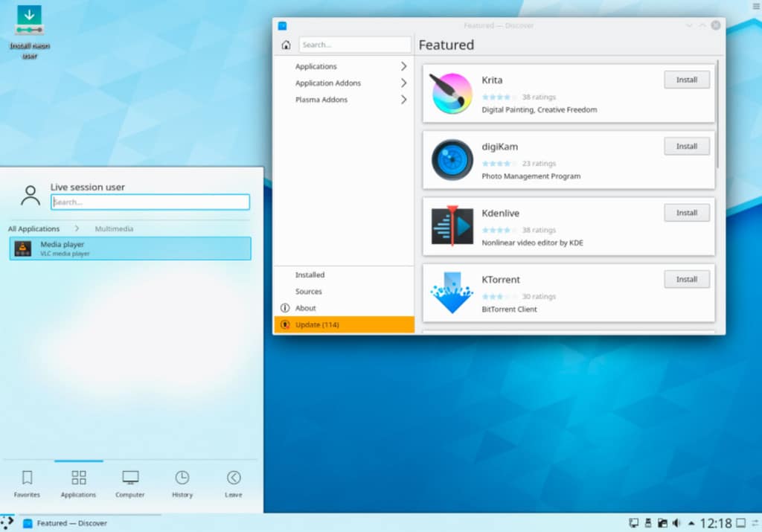Select the Application Addons label
This screenshot has height=532, width=762.
click(328, 83)
